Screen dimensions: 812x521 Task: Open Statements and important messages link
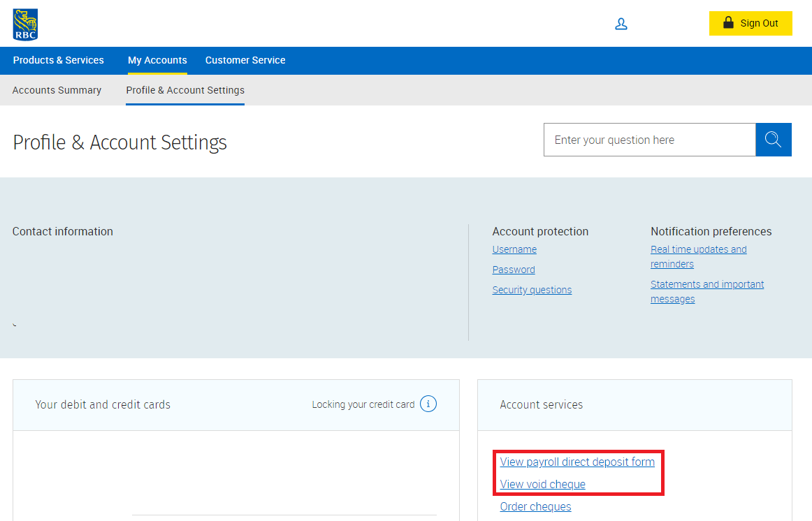coord(707,292)
